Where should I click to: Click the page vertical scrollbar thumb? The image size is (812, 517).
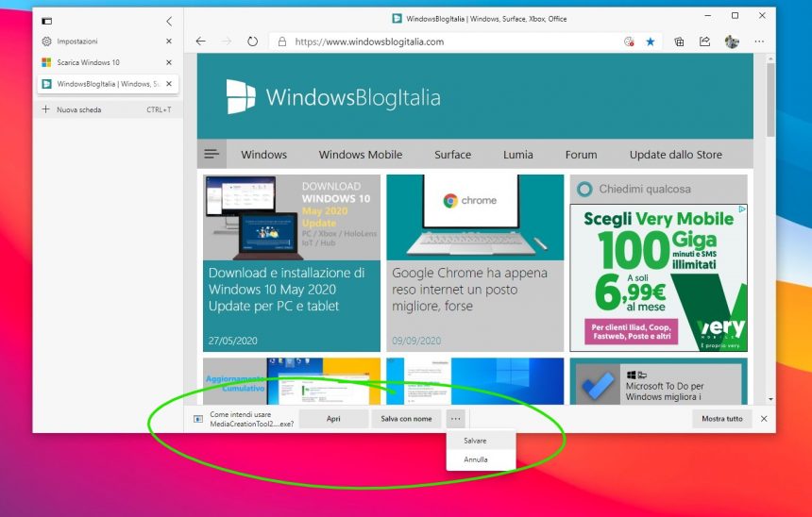click(770, 99)
